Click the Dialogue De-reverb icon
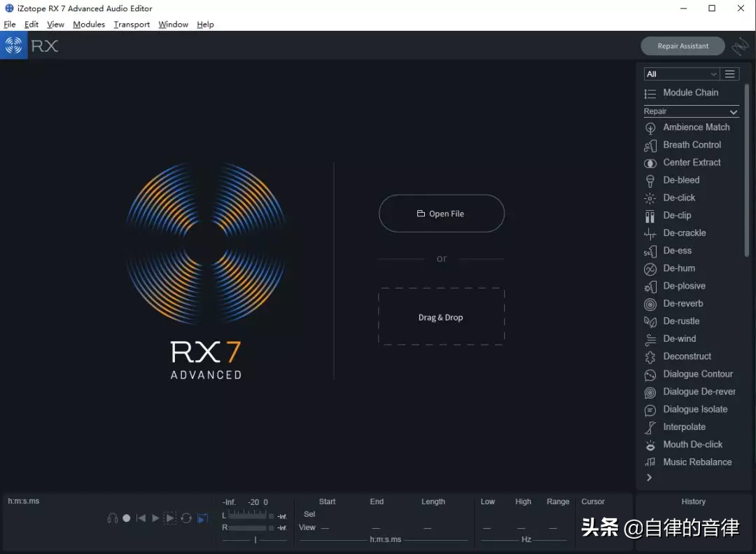The height and width of the screenshot is (554, 756). (650, 392)
